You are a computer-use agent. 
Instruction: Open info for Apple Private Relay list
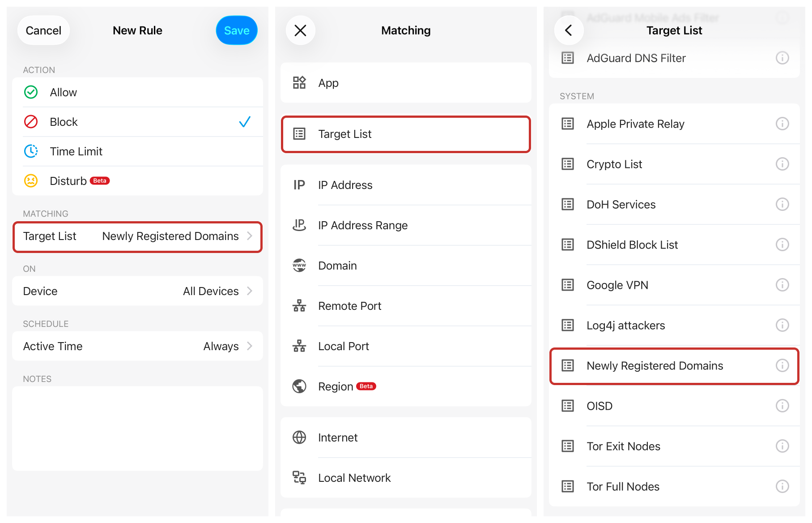tap(782, 124)
